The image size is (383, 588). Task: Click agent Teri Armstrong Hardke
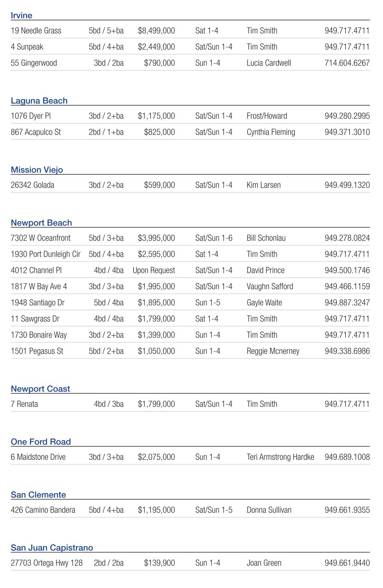pyautogui.click(x=280, y=457)
